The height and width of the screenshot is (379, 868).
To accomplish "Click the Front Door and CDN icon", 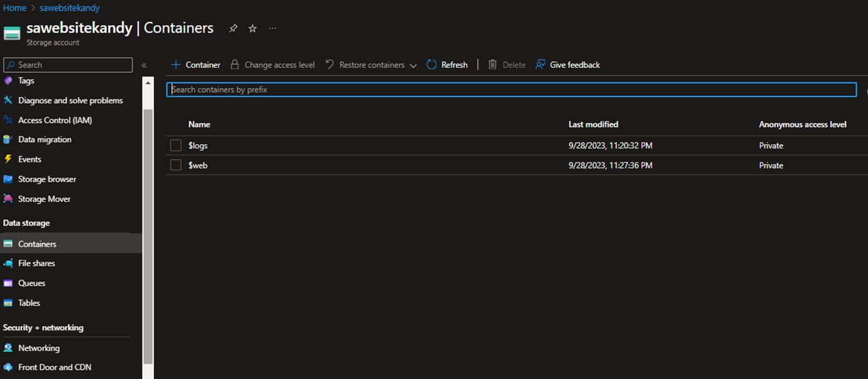I will click(x=8, y=367).
